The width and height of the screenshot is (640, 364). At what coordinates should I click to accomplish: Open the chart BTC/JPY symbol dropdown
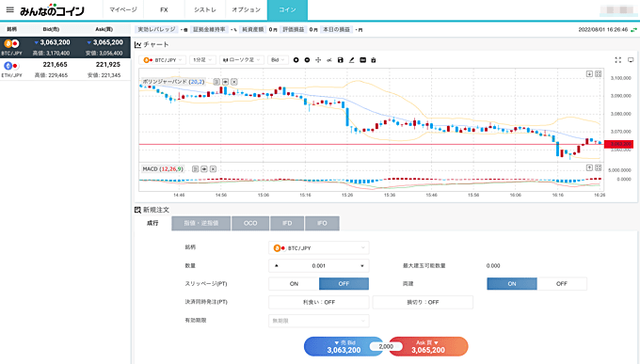coord(163,60)
